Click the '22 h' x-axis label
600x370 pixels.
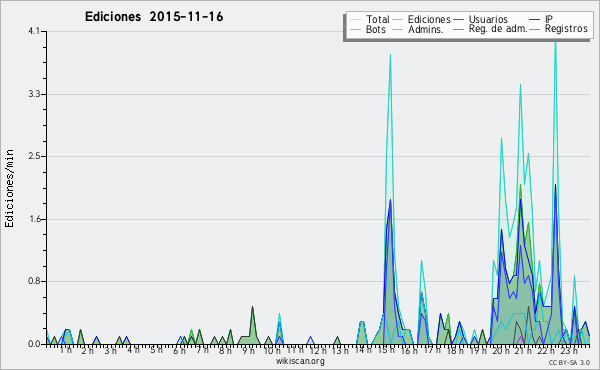(545, 350)
